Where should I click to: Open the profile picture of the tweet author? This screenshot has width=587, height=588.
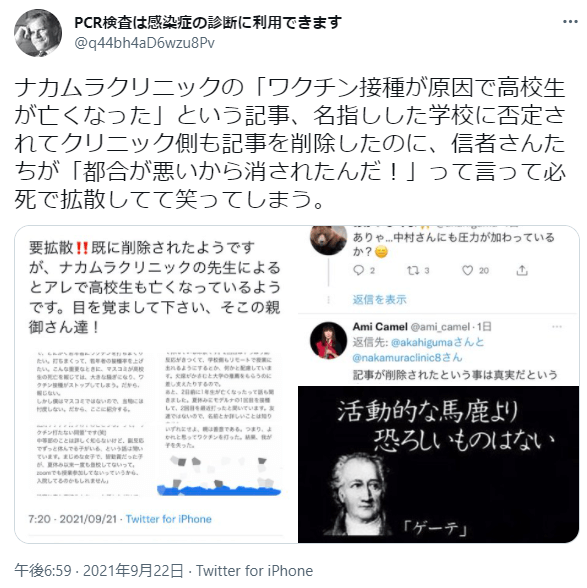coord(38,33)
